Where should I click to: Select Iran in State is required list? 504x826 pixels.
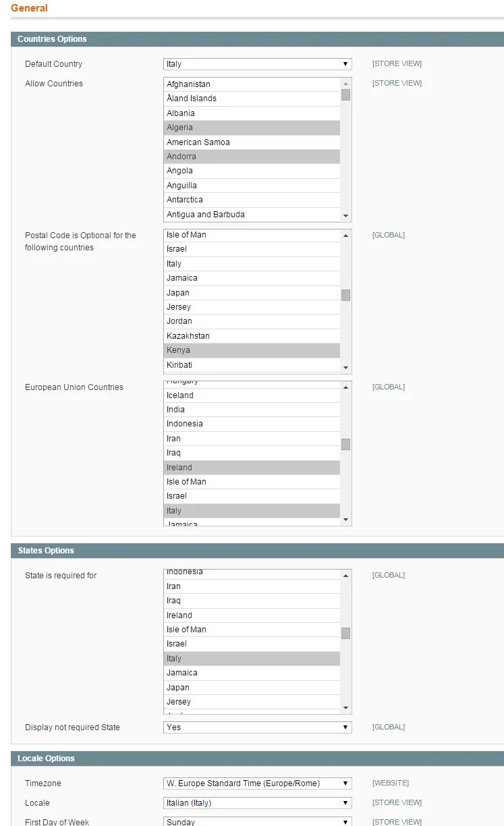point(252,586)
